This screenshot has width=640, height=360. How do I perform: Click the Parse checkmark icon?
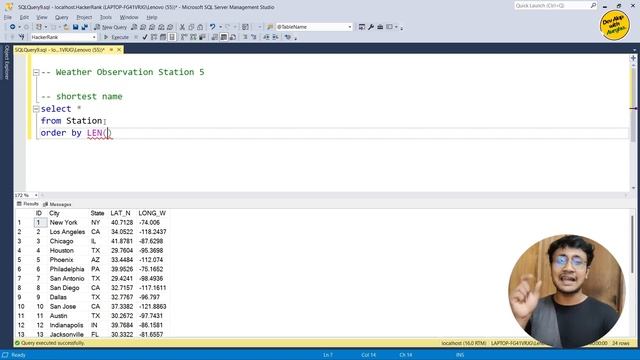click(145, 37)
